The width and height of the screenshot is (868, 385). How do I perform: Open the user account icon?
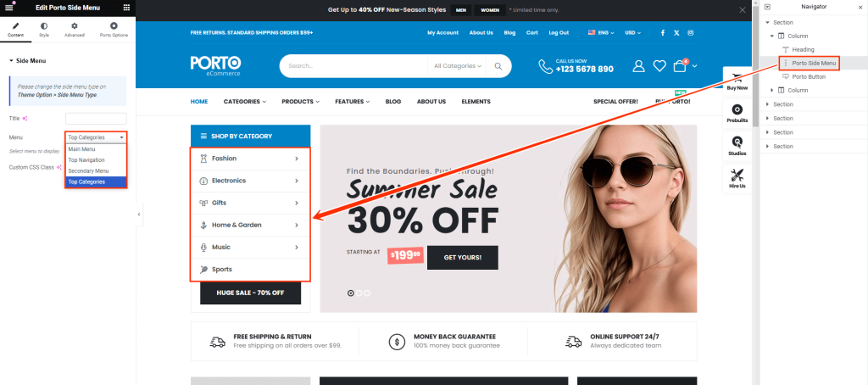point(639,66)
